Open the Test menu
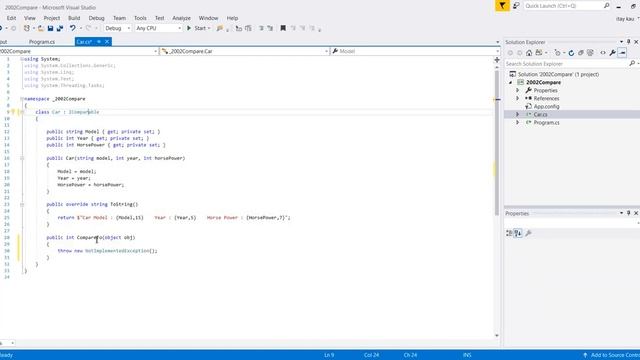Image resolution: width=640 pixels, height=360 pixels. point(160,18)
